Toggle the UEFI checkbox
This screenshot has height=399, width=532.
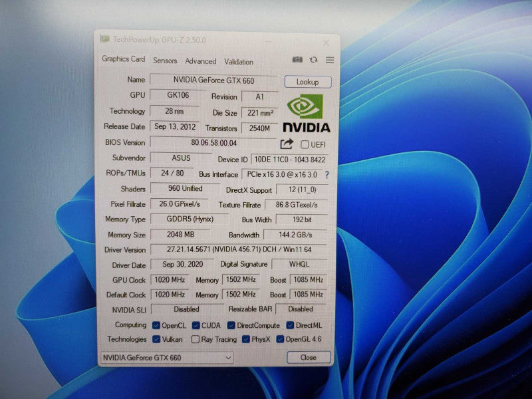[x=305, y=145]
